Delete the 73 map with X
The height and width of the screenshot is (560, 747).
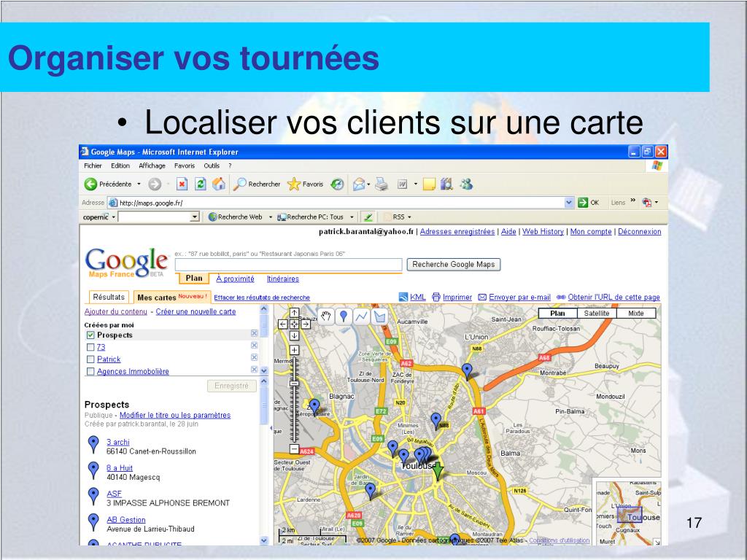click(255, 345)
